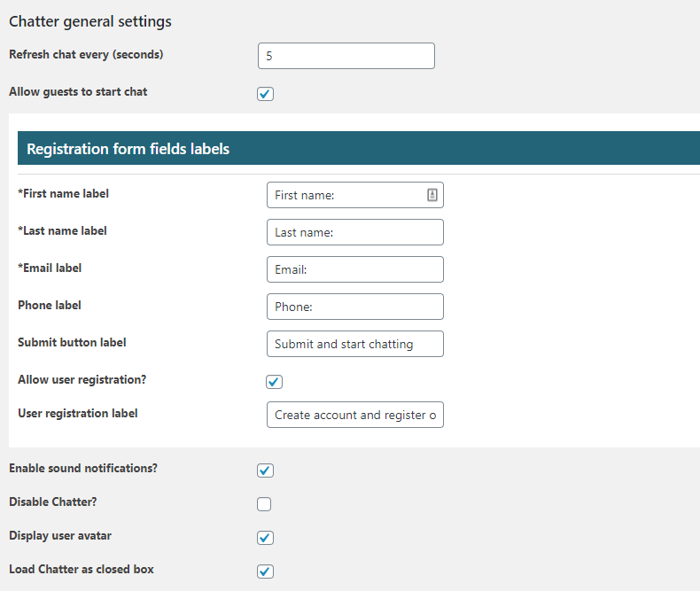Edit the Email label input box
The height and width of the screenshot is (591, 700).
(x=355, y=269)
